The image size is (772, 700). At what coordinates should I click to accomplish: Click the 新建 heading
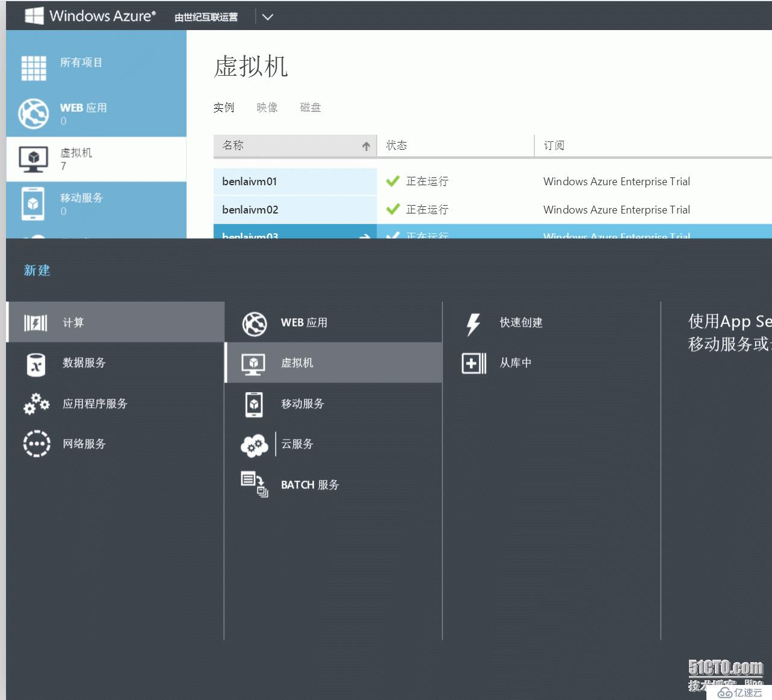pos(37,271)
